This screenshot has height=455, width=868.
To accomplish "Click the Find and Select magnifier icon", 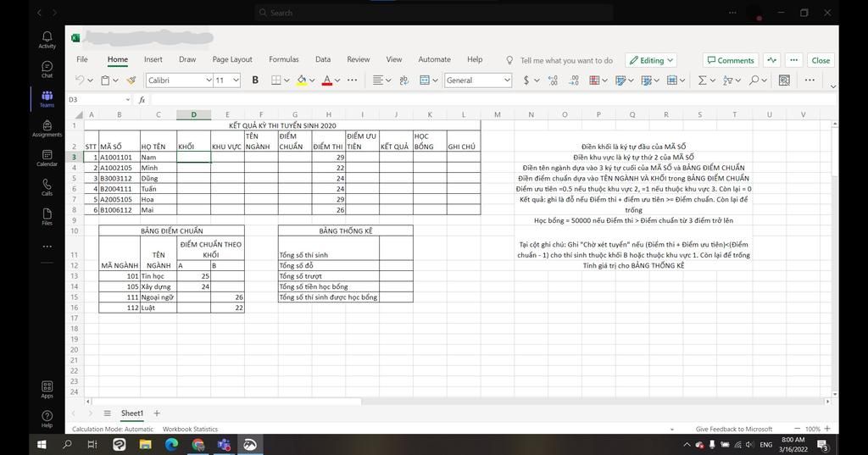I will (x=754, y=80).
